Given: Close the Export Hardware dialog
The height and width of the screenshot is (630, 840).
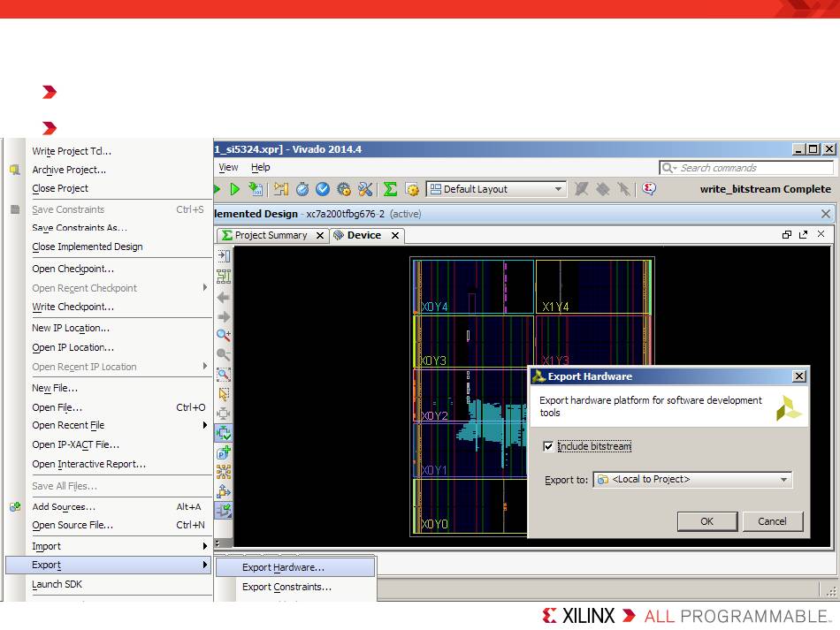Looking at the screenshot, I should point(798,376).
